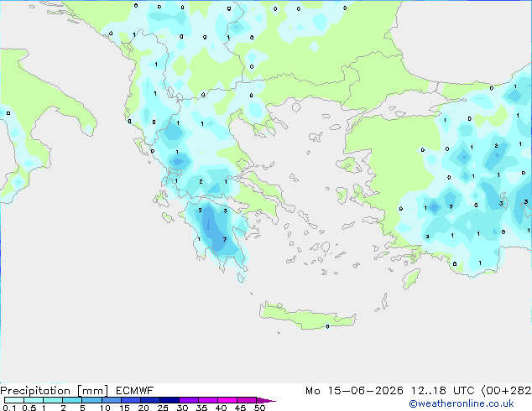Click the legend arrow tip beyond 50

[266, 400]
